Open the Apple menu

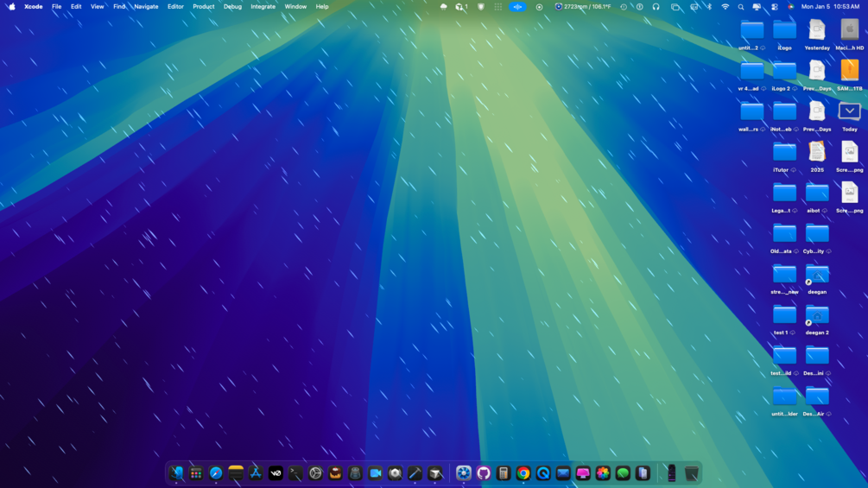11,7
